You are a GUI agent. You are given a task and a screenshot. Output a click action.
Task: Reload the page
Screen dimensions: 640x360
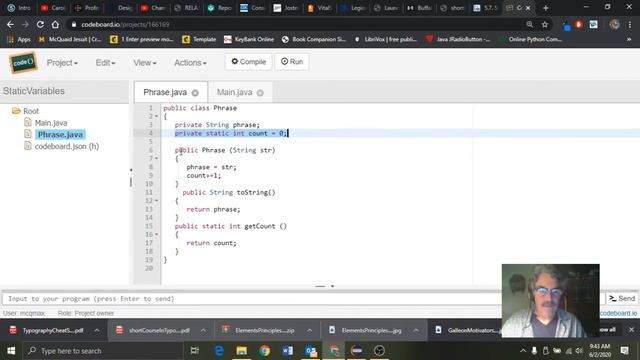(x=40, y=24)
